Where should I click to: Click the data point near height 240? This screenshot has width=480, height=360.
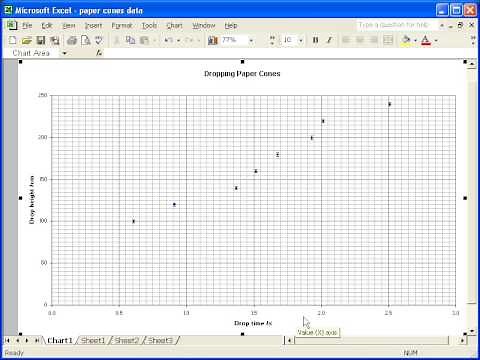pyautogui.click(x=389, y=104)
